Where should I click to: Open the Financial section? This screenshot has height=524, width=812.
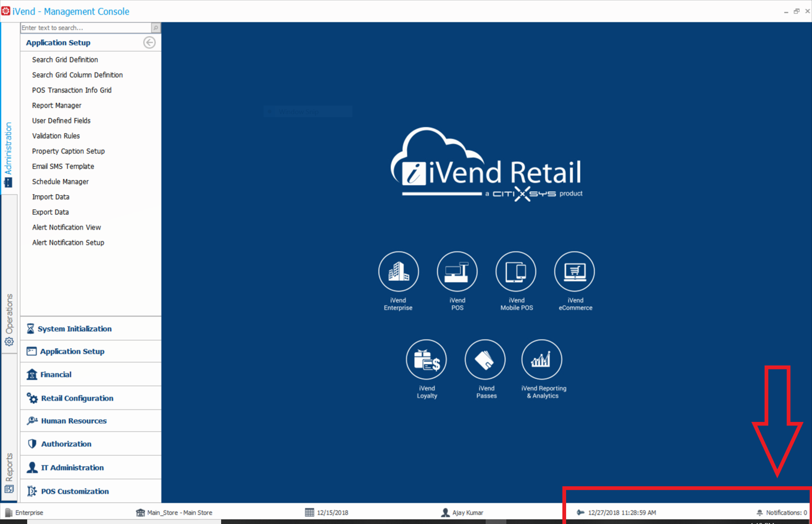click(91, 375)
